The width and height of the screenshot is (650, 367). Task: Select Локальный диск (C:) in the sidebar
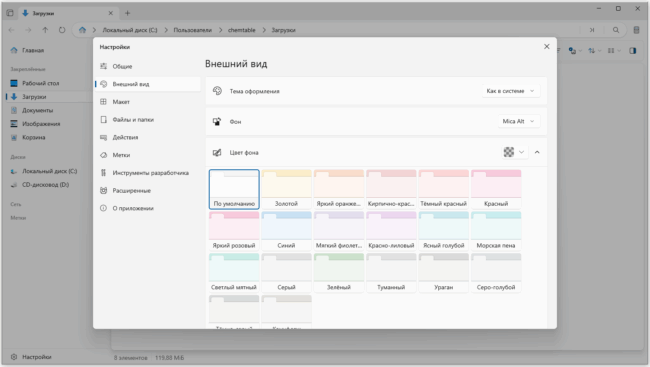click(x=49, y=171)
